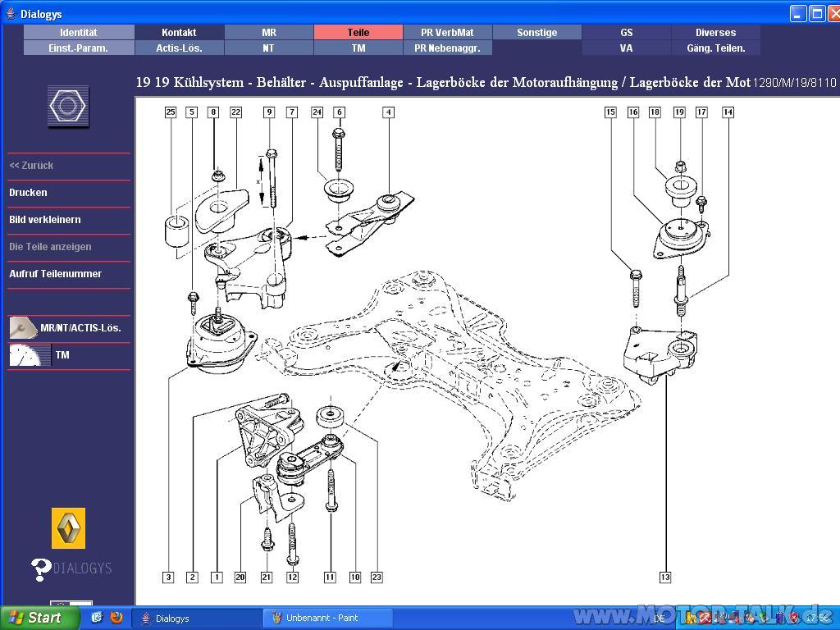Click the MR/NT/ACTIS-Lös. sidebar label

[80, 328]
